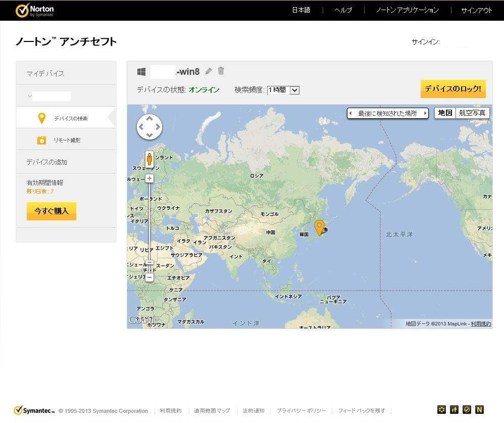This screenshot has width=504, height=423.
Task: Open ノートン アプリケーション in top bar
Action: click(x=407, y=10)
